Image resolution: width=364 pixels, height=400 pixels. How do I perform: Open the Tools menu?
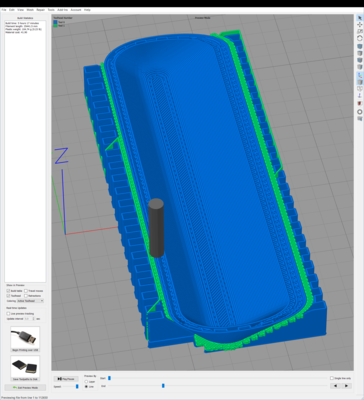(x=51, y=10)
